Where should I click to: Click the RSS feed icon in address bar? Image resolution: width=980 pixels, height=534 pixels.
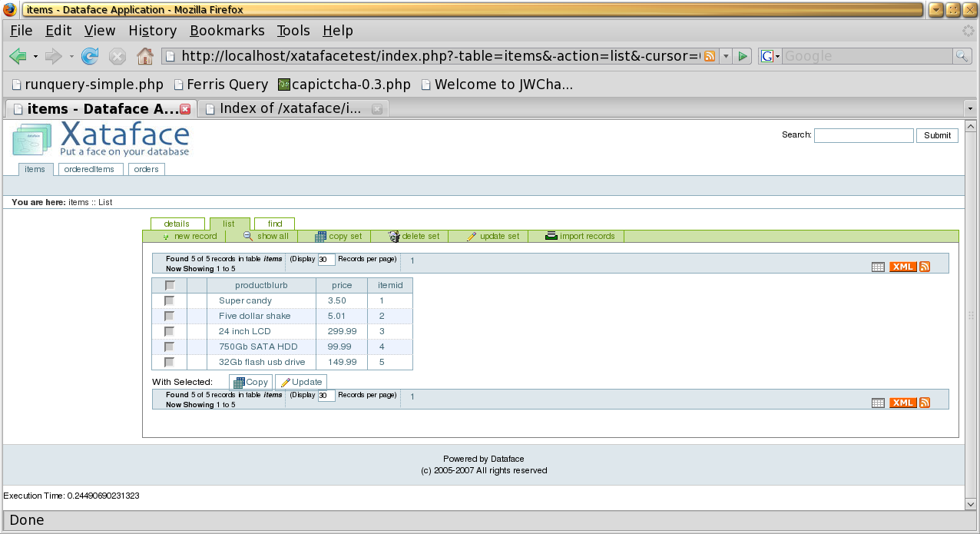(x=710, y=56)
